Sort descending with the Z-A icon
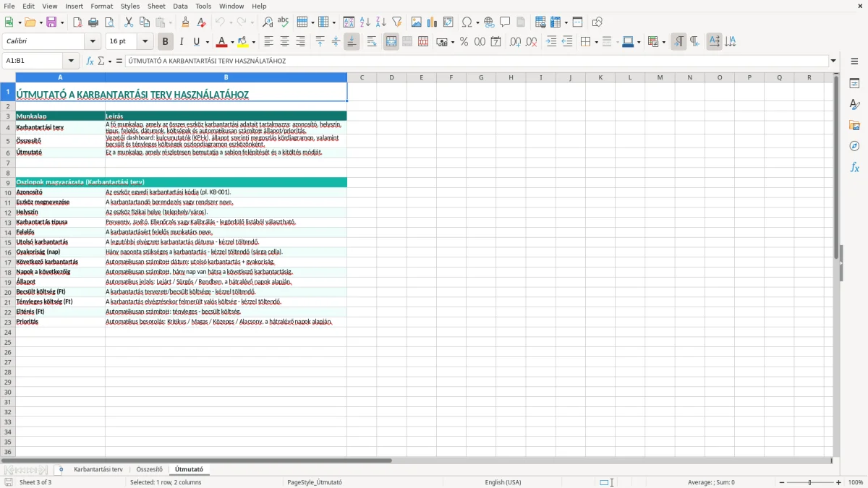This screenshot has width=868, height=488. point(380,22)
